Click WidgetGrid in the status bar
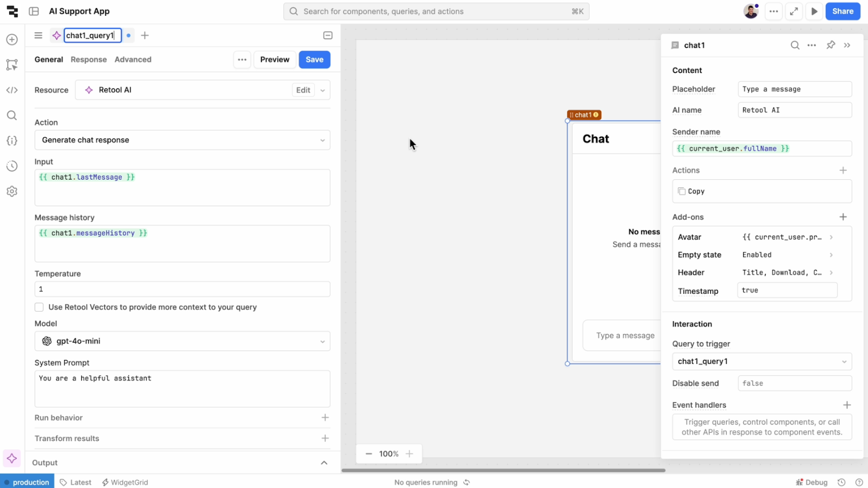Viewport: 868px width, 488px height. (x=125, y=482)
